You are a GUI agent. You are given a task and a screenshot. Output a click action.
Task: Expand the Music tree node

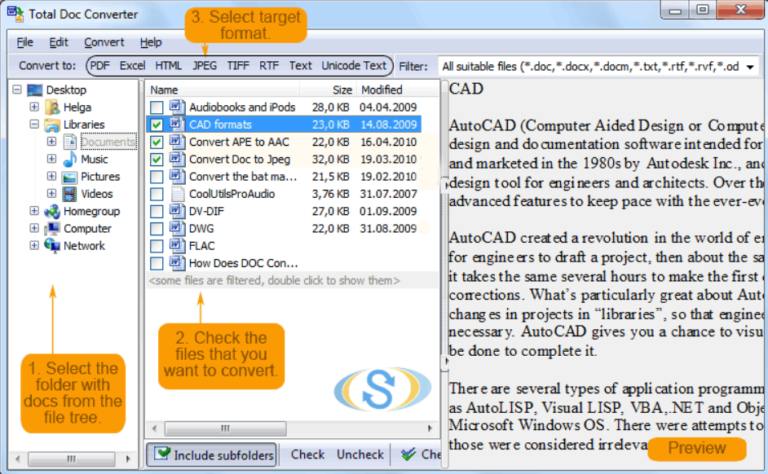point(51,159)
